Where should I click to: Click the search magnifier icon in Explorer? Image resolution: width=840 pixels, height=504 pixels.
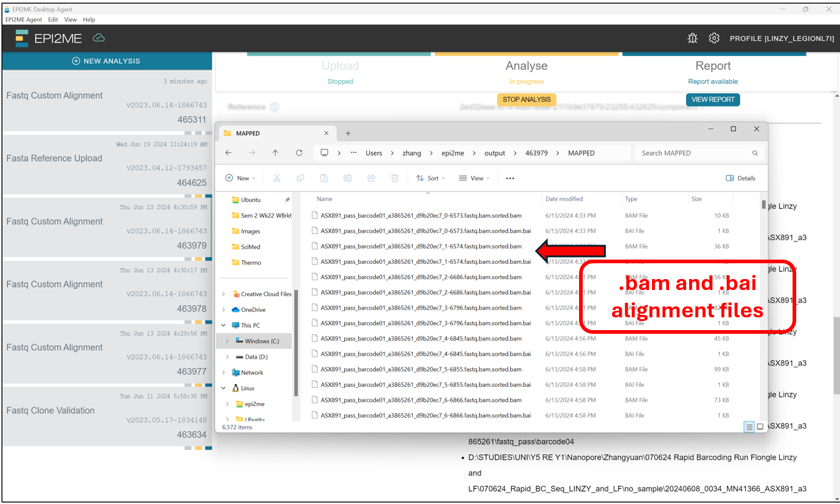pos(755,153)
